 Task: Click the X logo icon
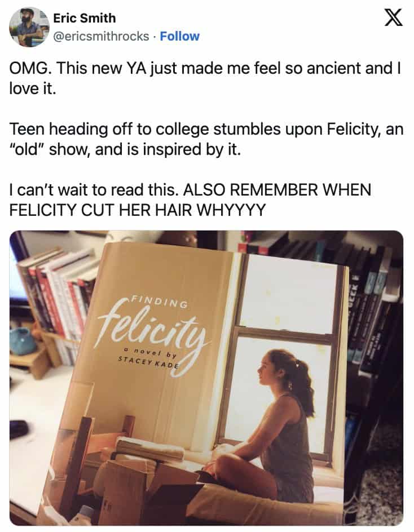pos(393,19)
